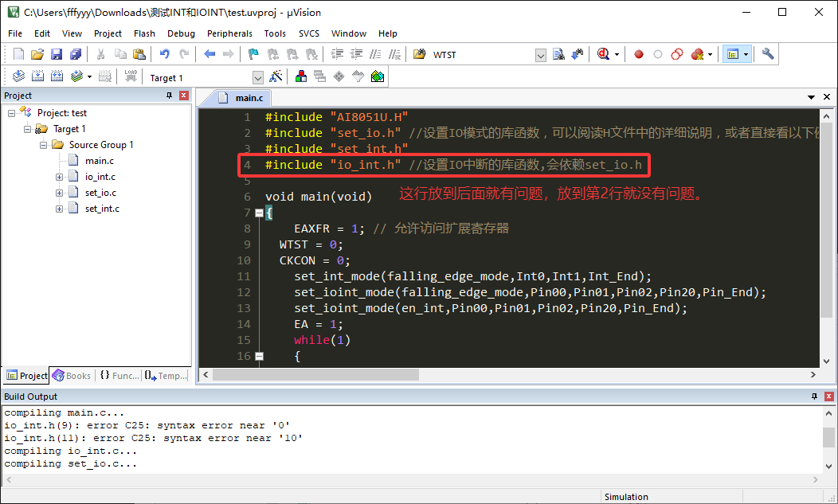Viewport: 838px width, 504px height.
Task: Toggle the window layout button
Action: point(733,54)
